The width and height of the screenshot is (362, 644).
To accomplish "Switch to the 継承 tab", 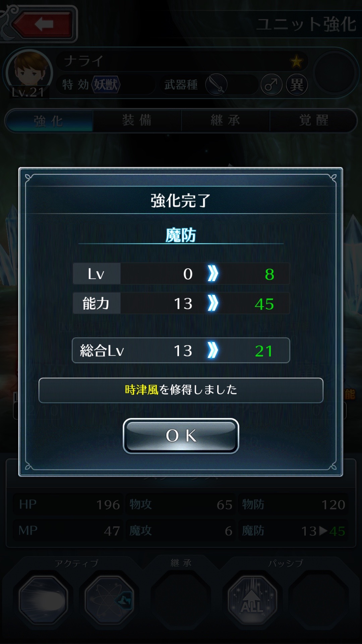I will coord(225,120).
